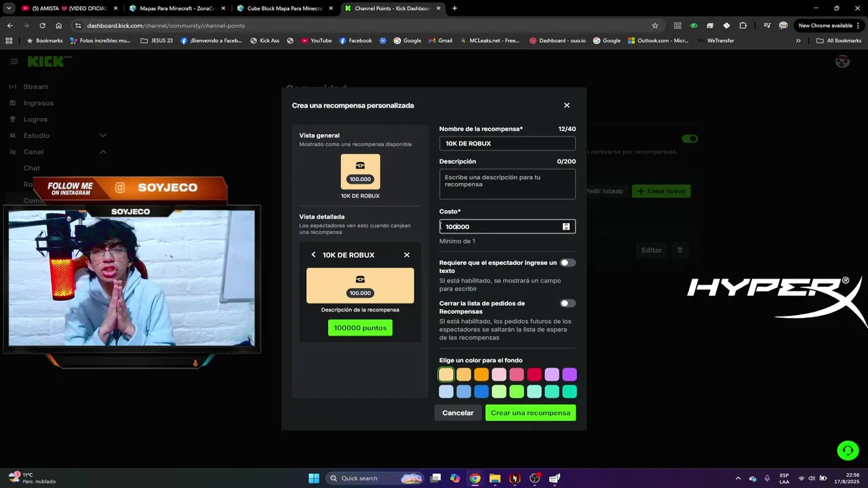The width and height of the screenshot is (868, 488).
Task: Click the cost field number stepper
Action: tap(566, 226)
